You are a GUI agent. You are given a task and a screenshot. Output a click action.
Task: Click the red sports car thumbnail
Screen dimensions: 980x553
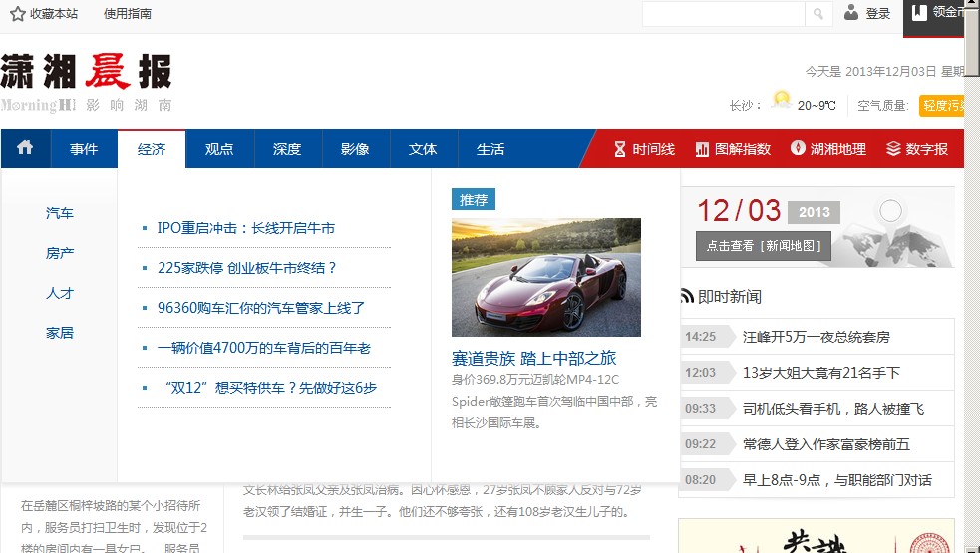pyautogui.click(x=545, y=277)
